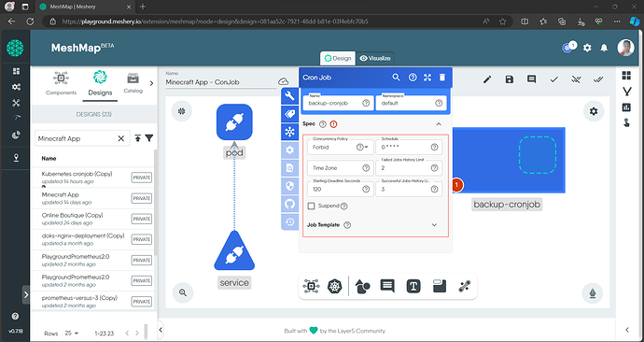The width and height of the screenshot is (644, 342).
Task: Open the Dashboard icon in left sidebar
Action: point(16,72)
